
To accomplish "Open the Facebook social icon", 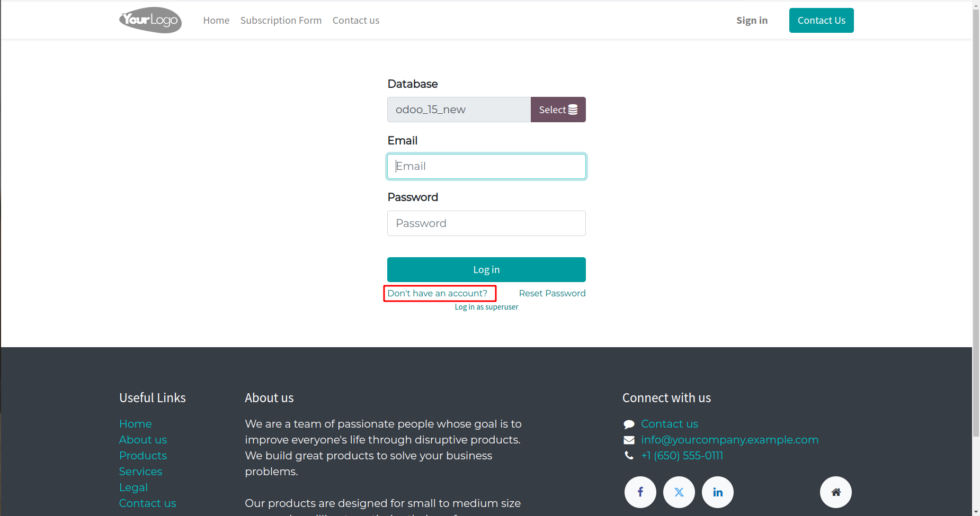I will coord(640,492).
